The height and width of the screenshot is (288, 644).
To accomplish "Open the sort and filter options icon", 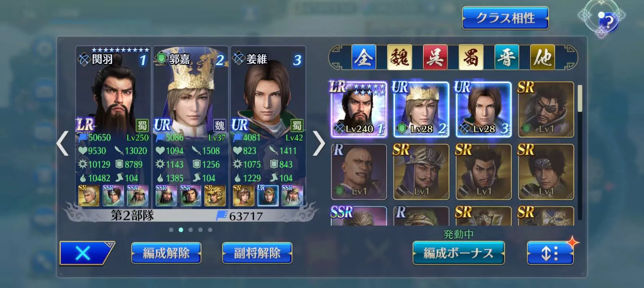I will coord(551,253).
